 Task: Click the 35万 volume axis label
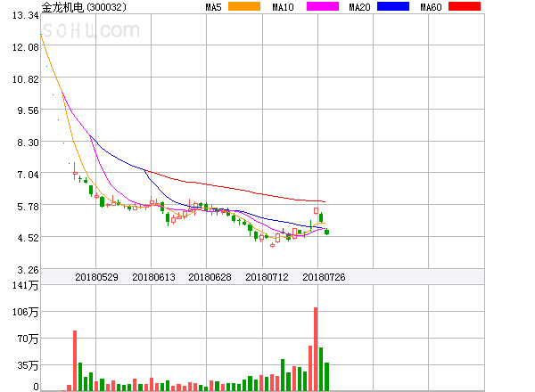[28, 365]
